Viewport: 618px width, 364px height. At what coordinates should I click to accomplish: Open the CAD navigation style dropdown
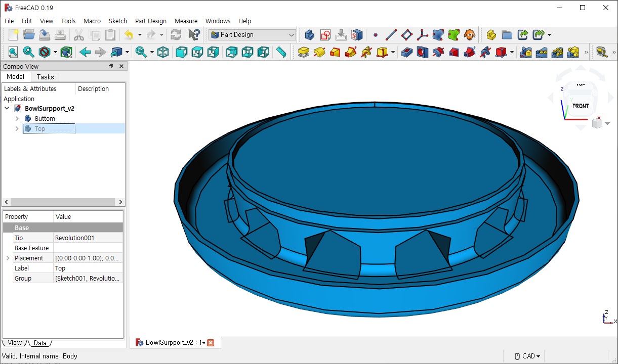point(527,356)
